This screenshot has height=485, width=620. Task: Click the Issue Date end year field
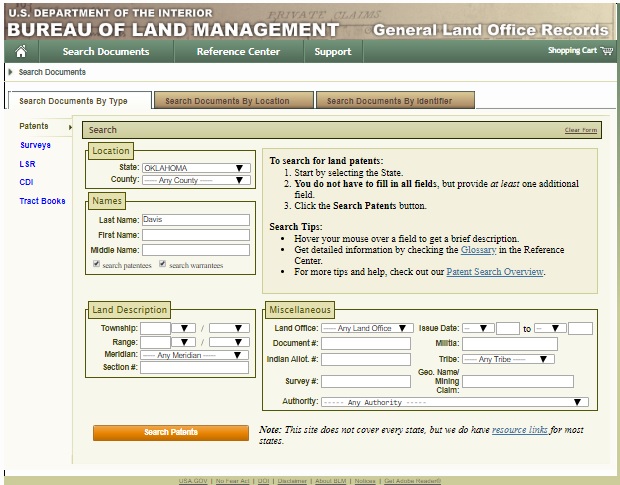click(580, 328)
